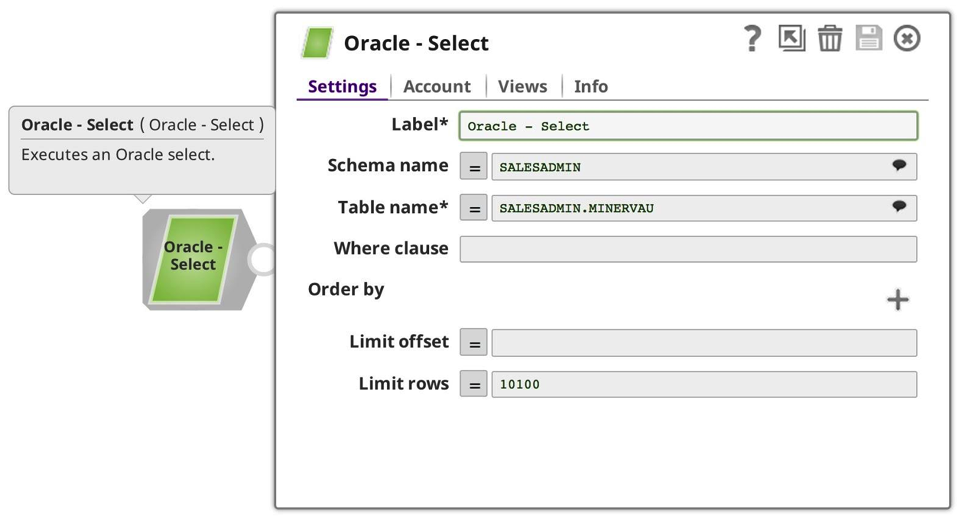Click the Limit rows field showing 10100
Screen dimensions: 975x525
click(704, 384)
